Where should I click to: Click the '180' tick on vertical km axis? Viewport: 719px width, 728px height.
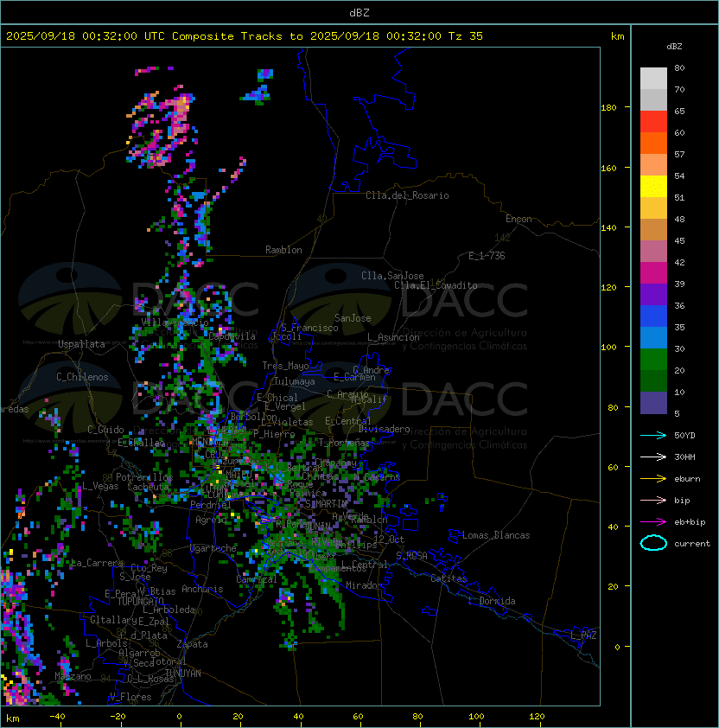608,108
